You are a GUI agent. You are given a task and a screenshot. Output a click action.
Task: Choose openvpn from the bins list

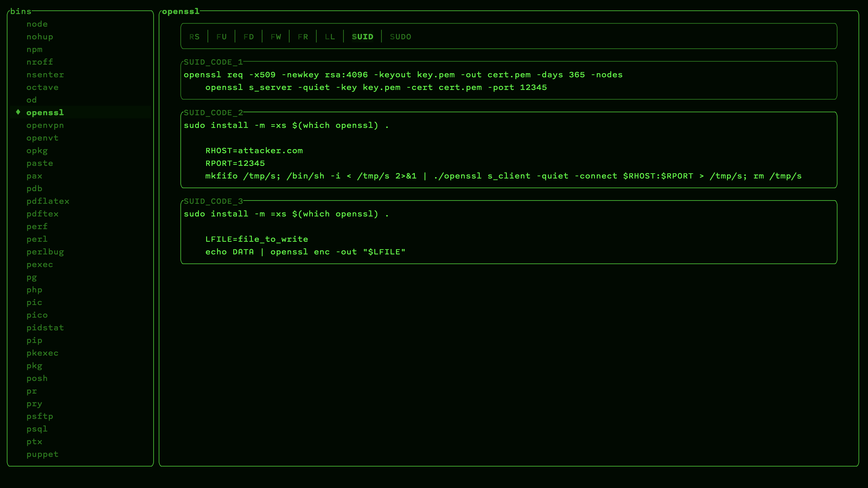[45, 125]
